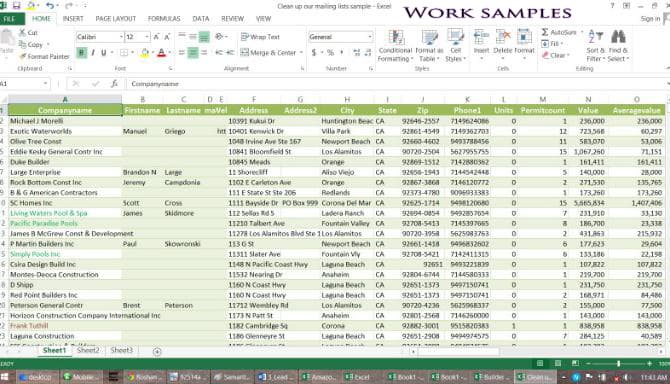Select cell Exotic Waterworlds
Viewport: 670px width, 384px height.
click(65, 131)
